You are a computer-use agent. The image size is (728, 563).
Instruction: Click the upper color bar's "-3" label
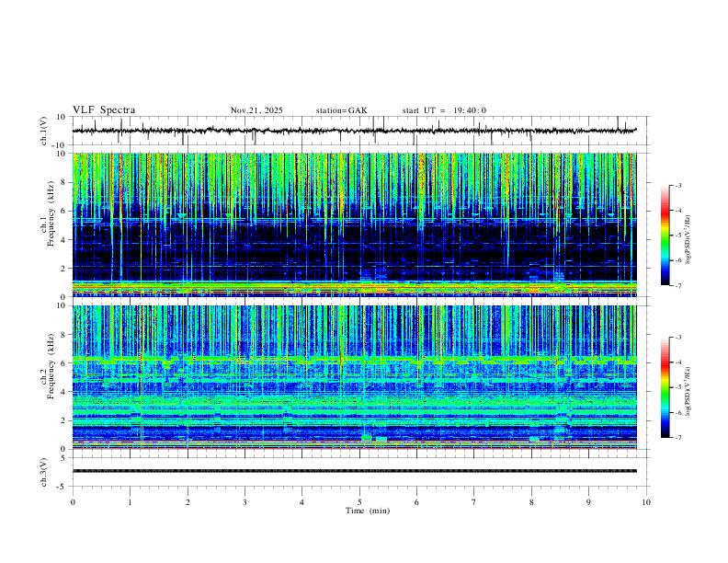(677, 185)
